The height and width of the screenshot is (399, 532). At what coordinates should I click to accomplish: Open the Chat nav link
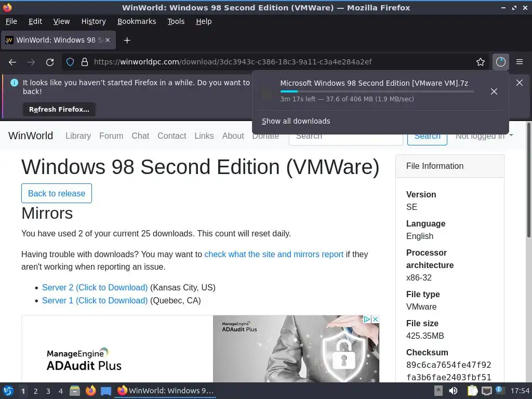pos(140,136)
